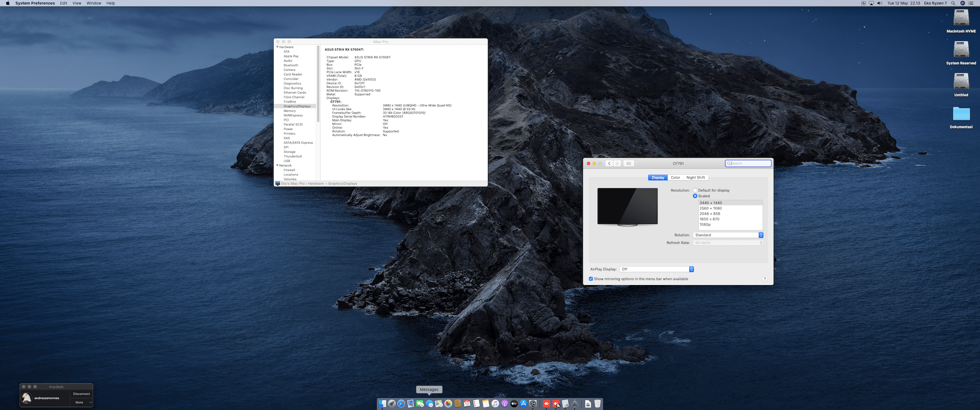Image resolution: width=980 pixels, height=410 pixels.
Task: Choose 2560 × 1080 resolution
Action: click(730, 208)
